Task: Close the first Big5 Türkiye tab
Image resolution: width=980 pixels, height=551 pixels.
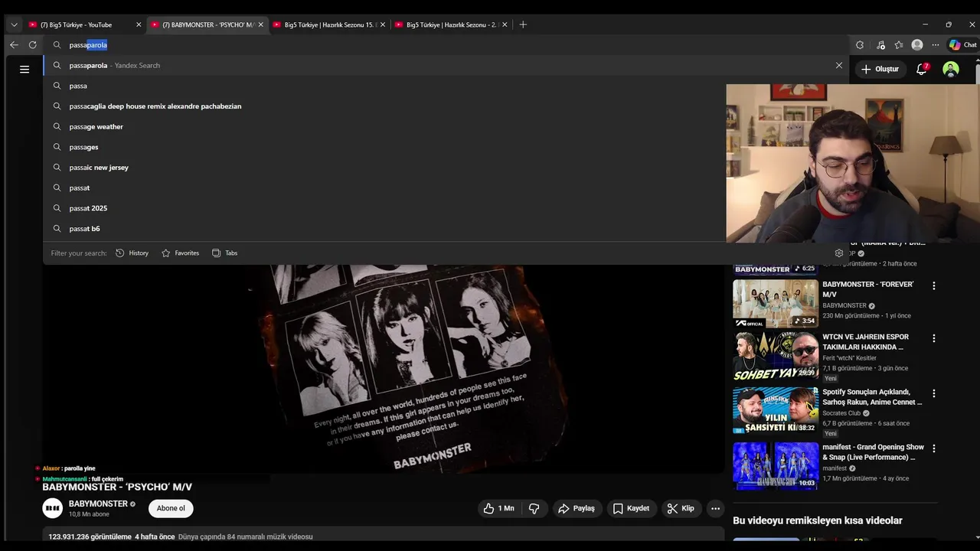Action: [x=139, y=24]
